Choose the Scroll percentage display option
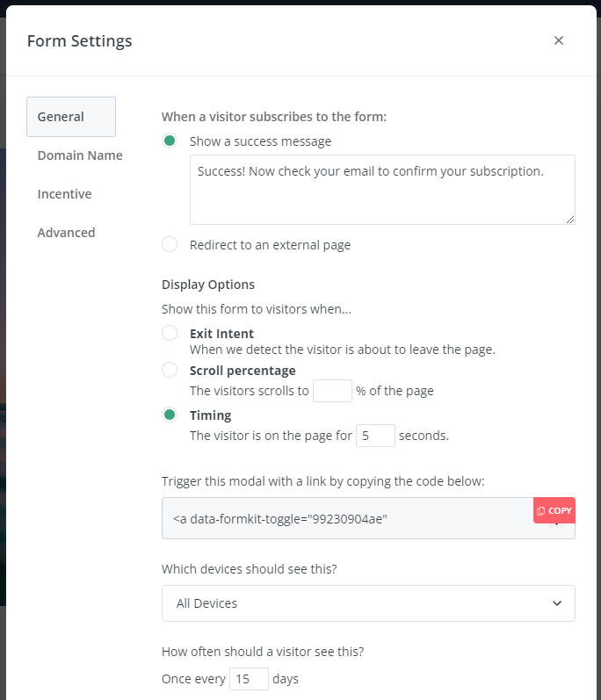This screenshot has width=601, height=700. 170,370
